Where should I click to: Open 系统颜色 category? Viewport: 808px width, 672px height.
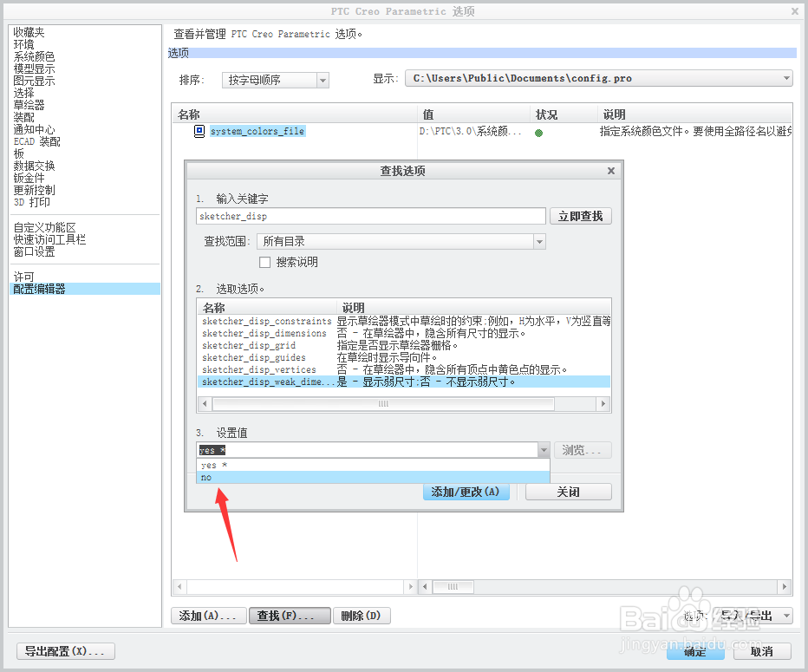[x=34, y=56]
